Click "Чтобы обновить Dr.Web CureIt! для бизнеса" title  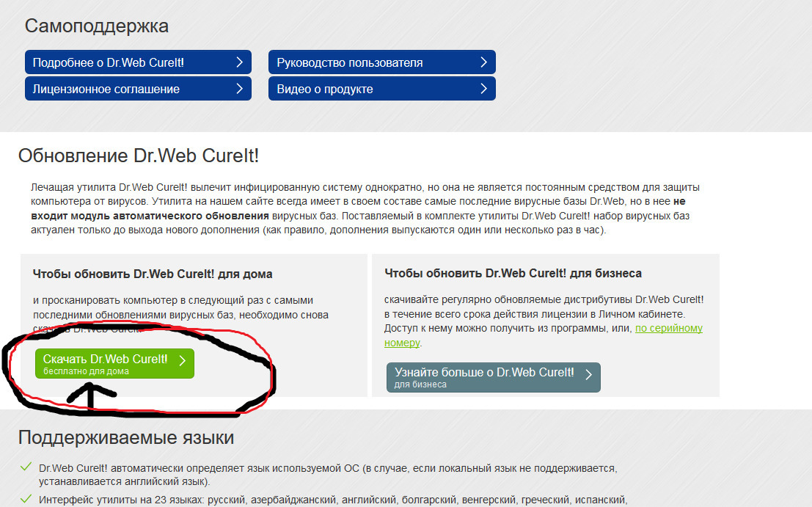[x=513, y=274]
